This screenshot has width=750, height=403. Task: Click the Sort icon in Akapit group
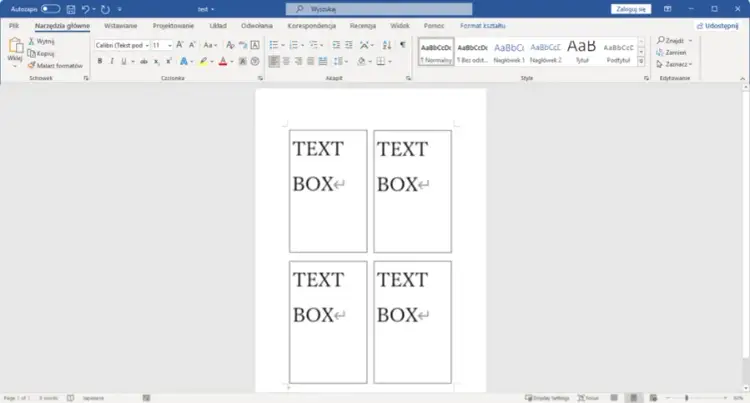tap(387, 45)
